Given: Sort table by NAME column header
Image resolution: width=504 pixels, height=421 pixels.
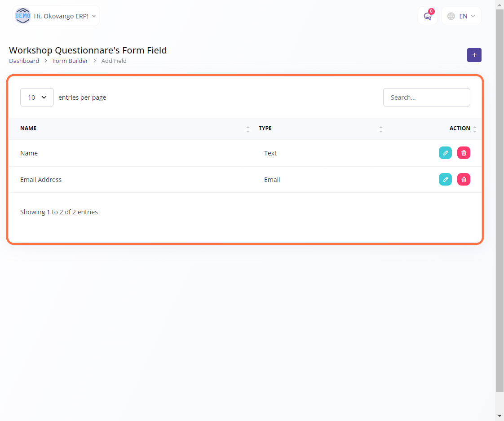Looking at the screenshot, I should 28,129.
